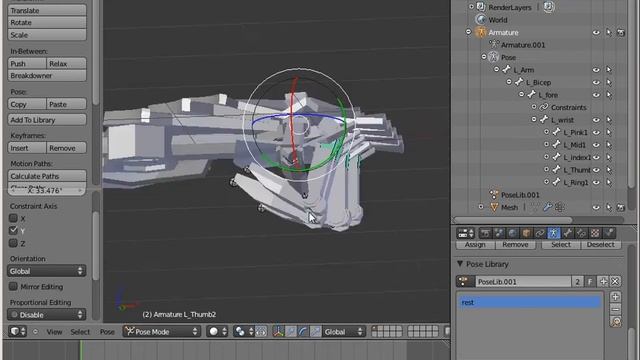The height and width of the screenshot is (360, 640).
Task: Open the Render properties tab
Action: pos(485,233)
